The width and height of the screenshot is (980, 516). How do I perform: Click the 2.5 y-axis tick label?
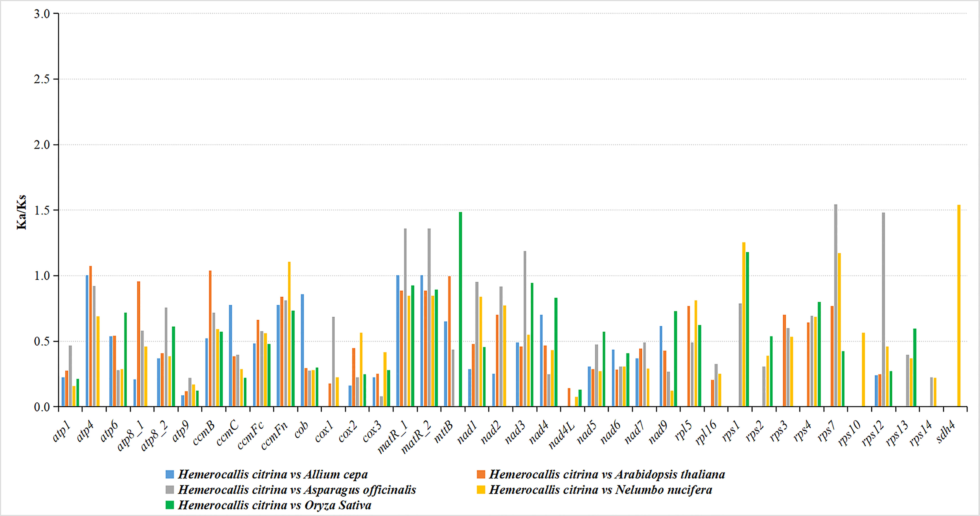click(42, 79)
